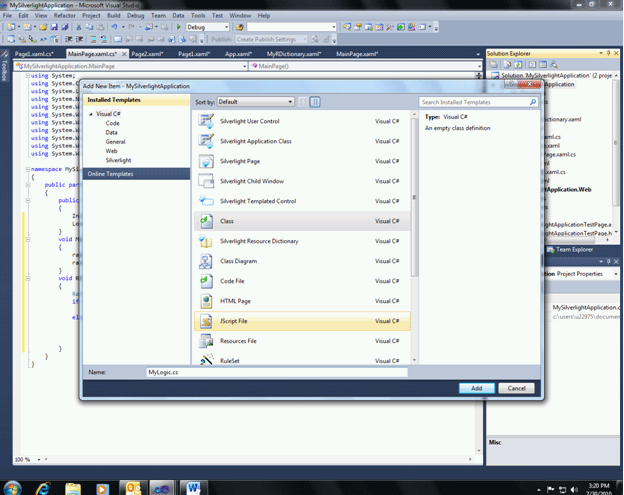624x495 pixels.
Task: Click the volume speaker tray icon
Action: 574,489
